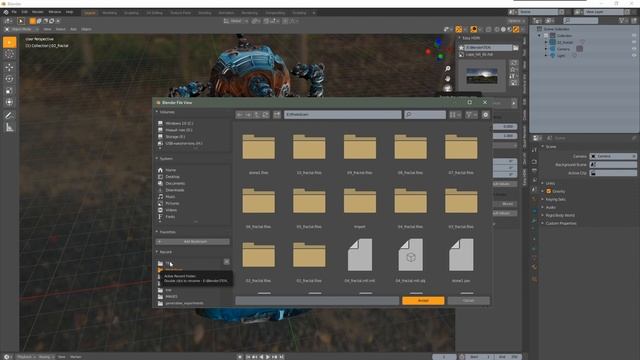Viewport: 640px width, 360px height.
Task: Click the Accept button
Action: [423, 301]
